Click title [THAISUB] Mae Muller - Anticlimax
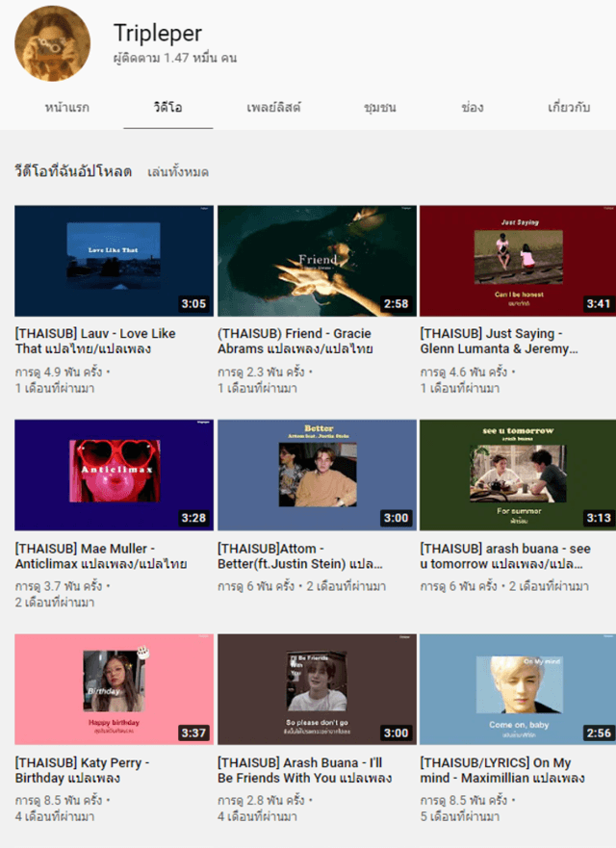This screenshot has width=616, height=848. [101, 556]
